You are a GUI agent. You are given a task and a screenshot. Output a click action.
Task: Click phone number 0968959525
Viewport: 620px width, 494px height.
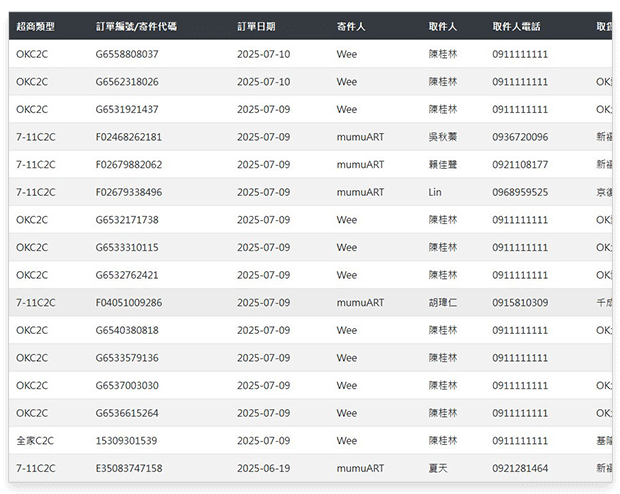point(520,192)
